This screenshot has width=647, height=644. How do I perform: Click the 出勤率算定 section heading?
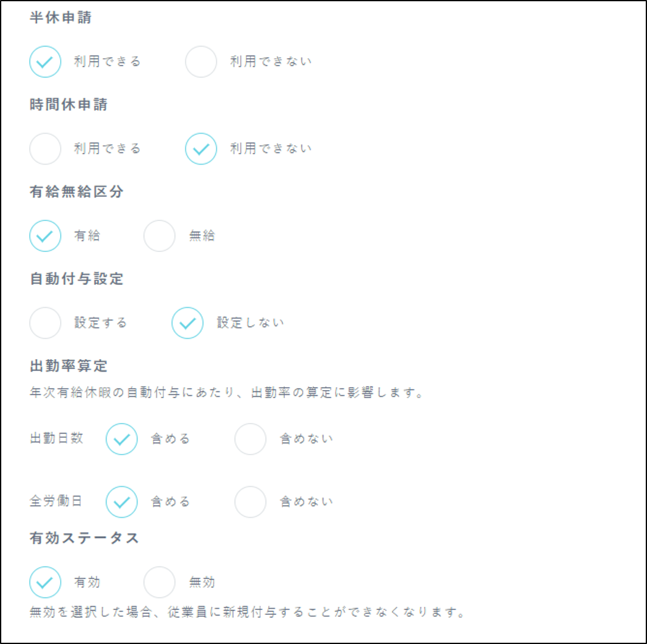[x=68, y=366]
